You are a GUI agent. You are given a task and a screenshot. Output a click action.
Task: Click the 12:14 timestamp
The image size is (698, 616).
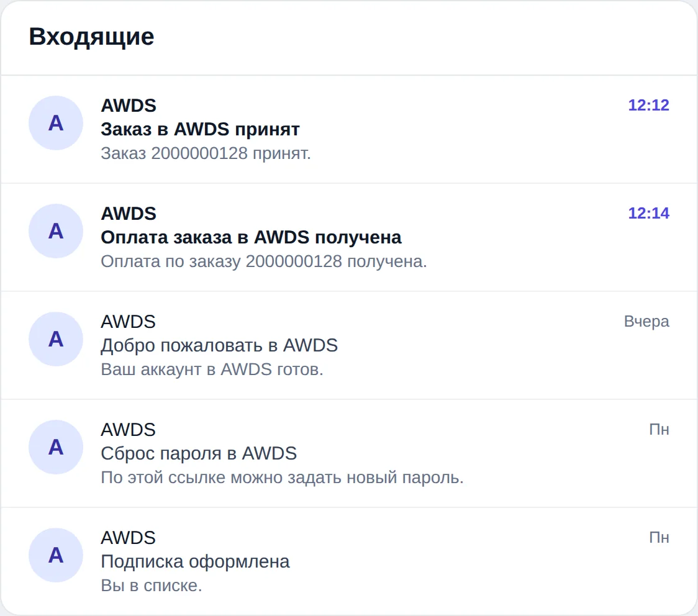pos(648,213)
